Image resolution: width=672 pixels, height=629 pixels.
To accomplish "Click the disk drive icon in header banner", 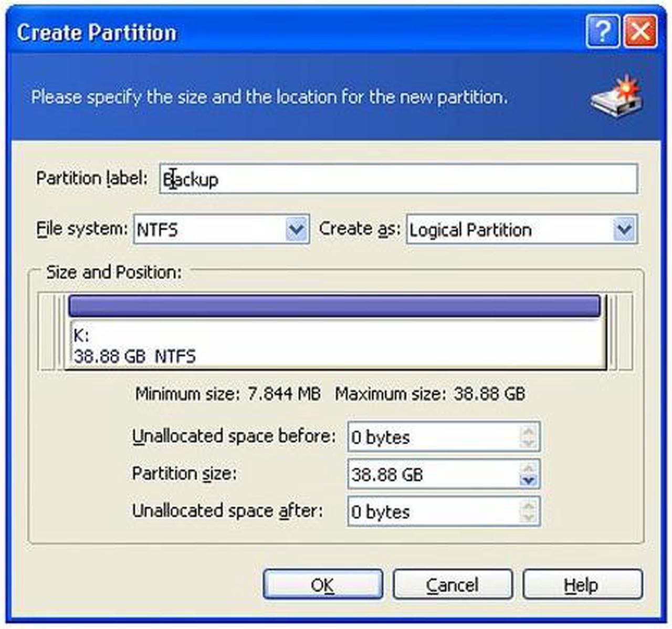I will (x=617, y=97).
